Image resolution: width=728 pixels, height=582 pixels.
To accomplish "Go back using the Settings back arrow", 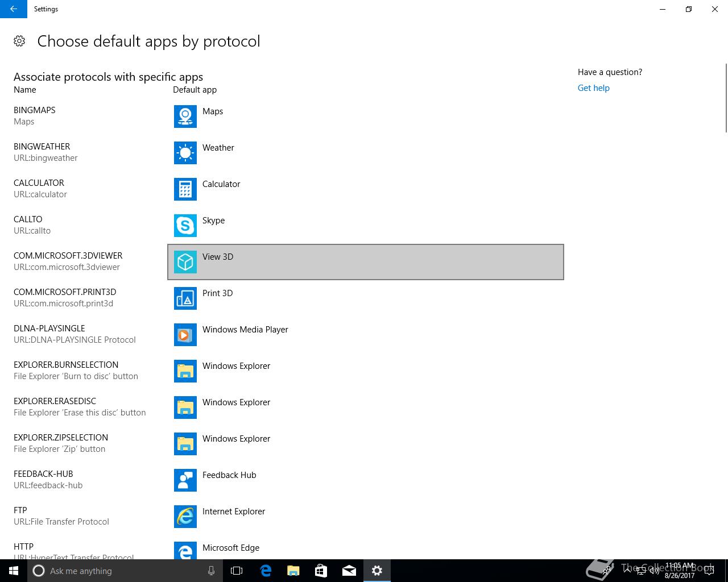I will pyautogui.click(x=14, y=9).
